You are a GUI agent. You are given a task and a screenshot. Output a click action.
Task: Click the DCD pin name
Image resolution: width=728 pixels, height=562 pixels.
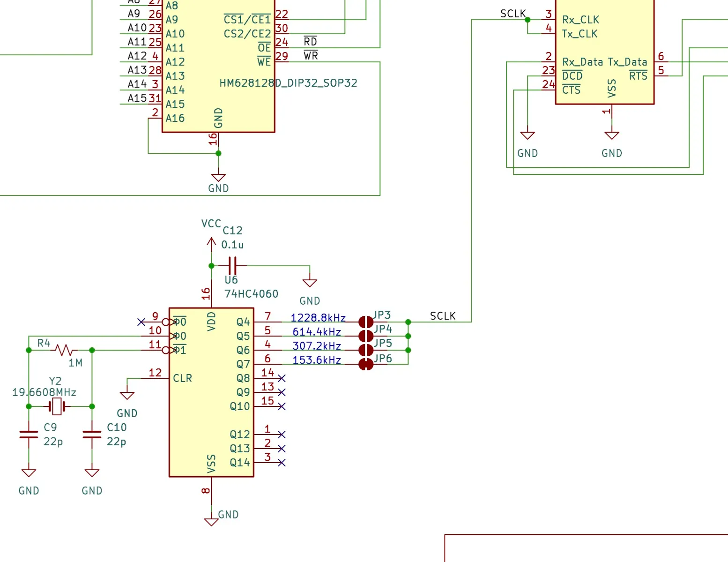click(572, 75)
